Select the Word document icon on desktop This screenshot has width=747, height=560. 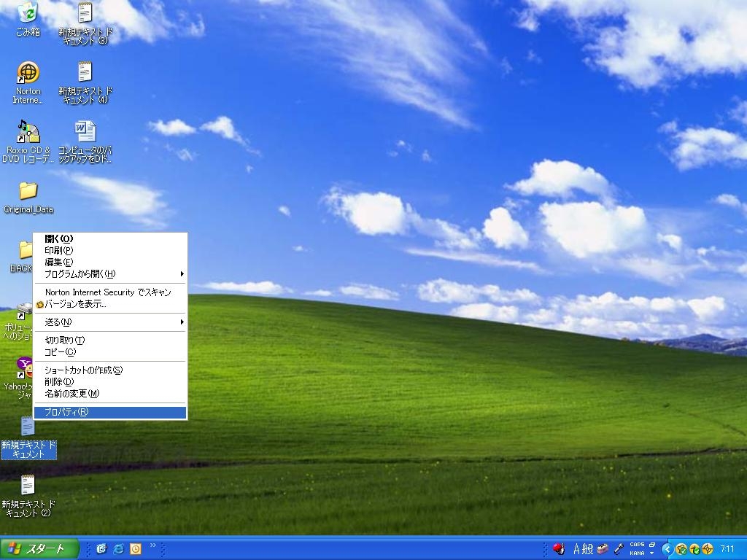[x=85, y=132]
